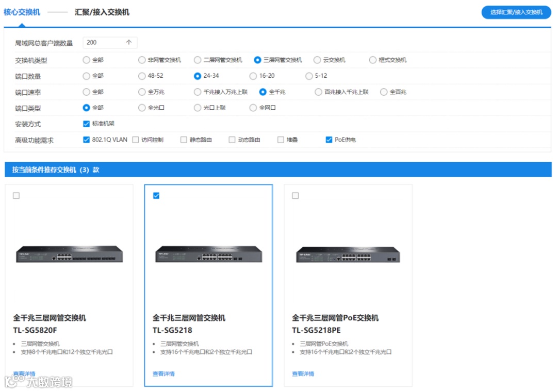Choose 三层网管交换机 switch type
The image size is (557, 392).
click(x=257, y=60)
